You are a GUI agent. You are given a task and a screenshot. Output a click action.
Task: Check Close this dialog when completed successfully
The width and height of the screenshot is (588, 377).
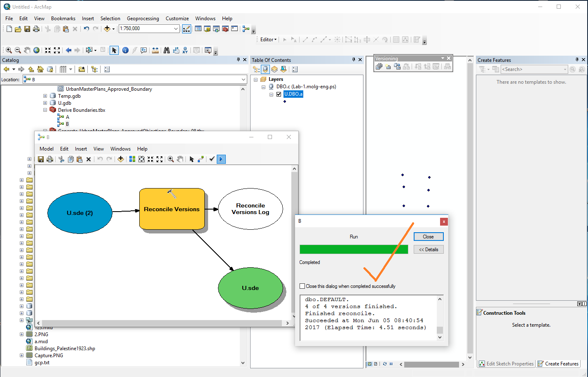click(302, 286)
